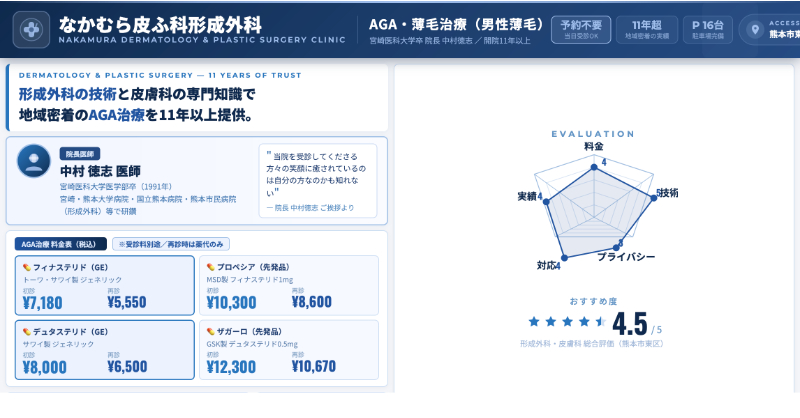The width and height of the screenshot is (800, 418).
Task: Select the フィナステリド (GE) price card
Action: tap(105, 286)
